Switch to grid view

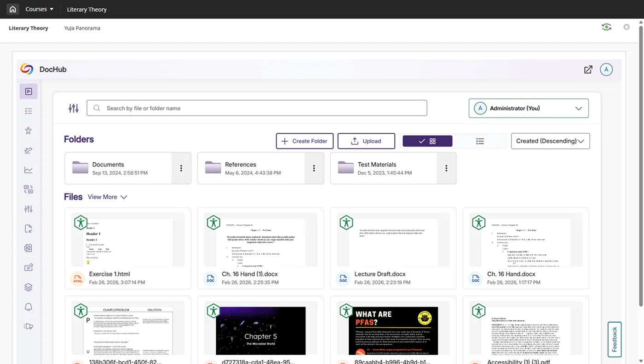pyautogui.click(x=427, y=141)
